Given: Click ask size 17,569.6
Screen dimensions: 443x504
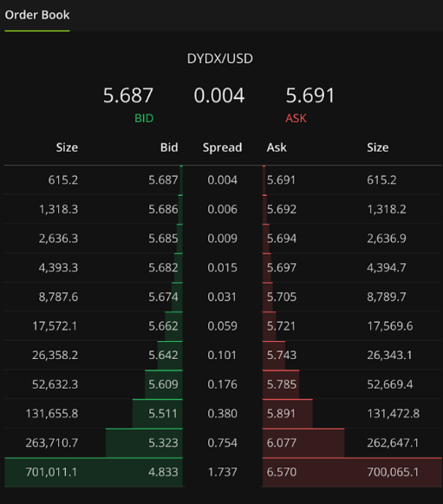Looking at the screenshot, I should coord(390,326).
